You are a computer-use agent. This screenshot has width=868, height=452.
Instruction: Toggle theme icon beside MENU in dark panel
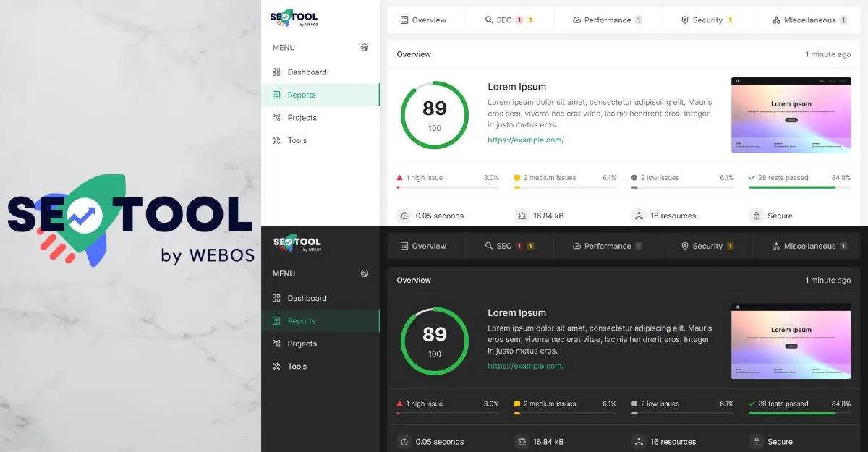(x=365, y=273)
